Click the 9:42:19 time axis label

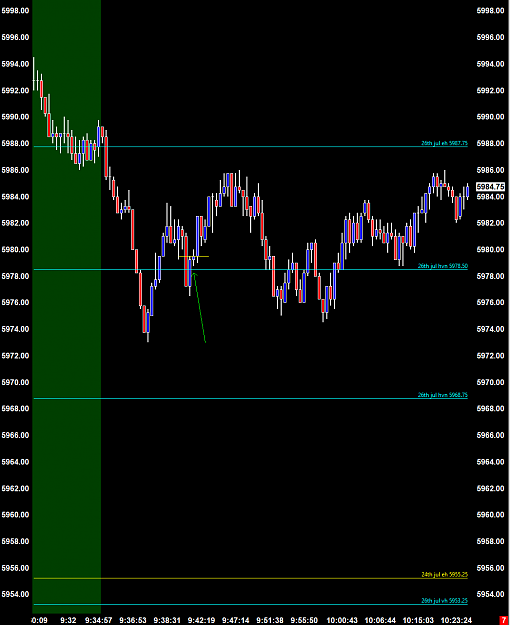(x=201, y=621)
